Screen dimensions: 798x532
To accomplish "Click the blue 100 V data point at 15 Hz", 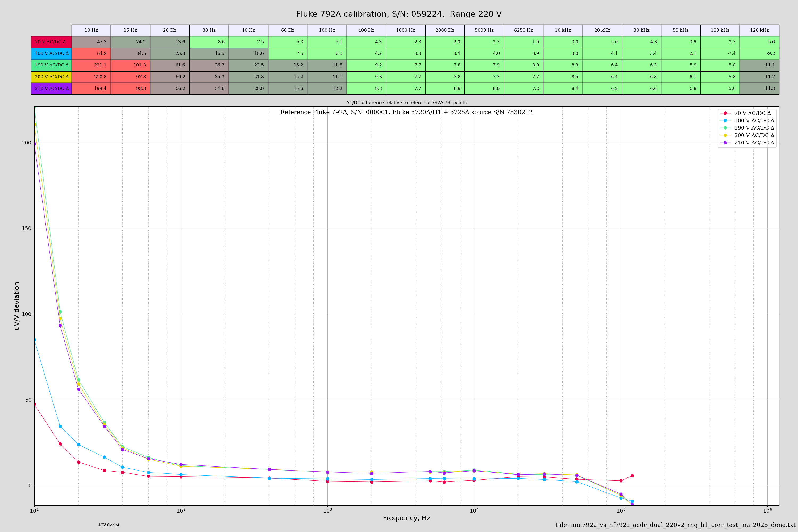I will tap(60, 426).
